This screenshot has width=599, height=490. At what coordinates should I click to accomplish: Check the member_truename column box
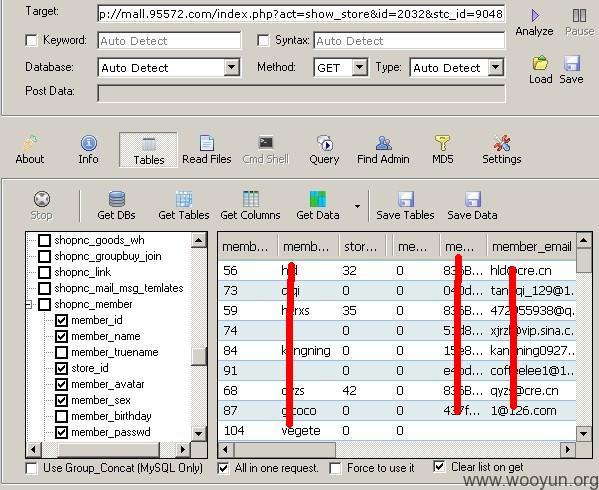pyautogui.click(x=62, y=352)
